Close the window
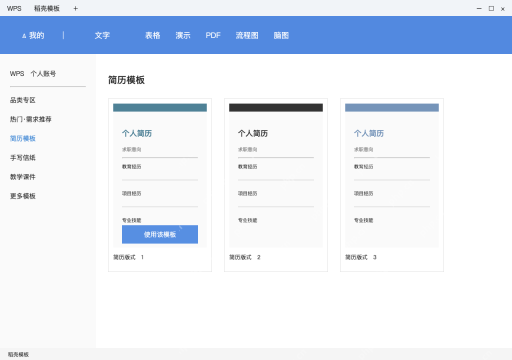512x360 pixels. 503,9
